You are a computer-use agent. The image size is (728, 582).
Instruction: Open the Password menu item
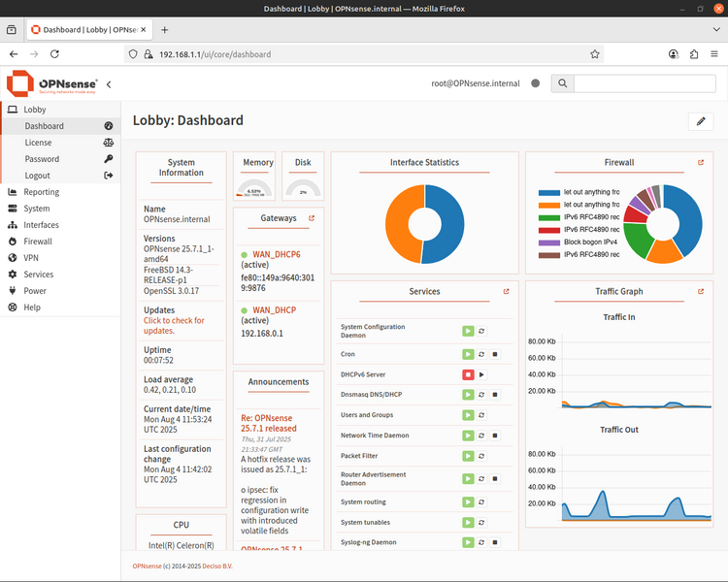(x=61, y=159)
